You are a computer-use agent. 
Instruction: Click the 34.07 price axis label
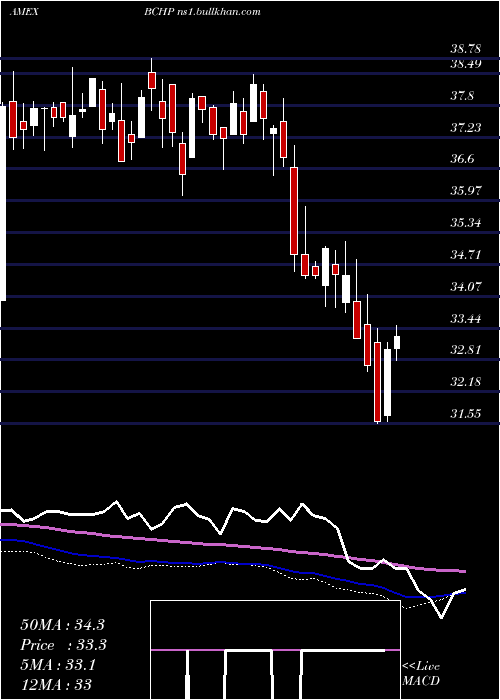coord(466,286)
